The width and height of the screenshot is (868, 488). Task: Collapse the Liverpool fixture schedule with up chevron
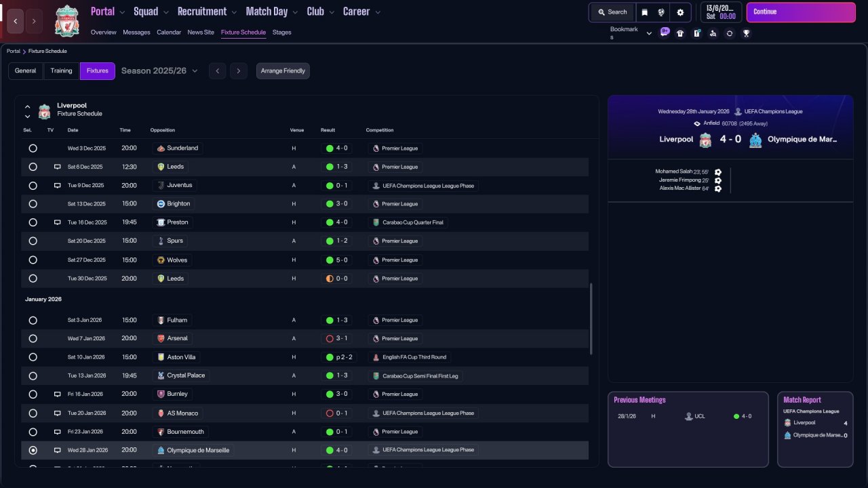28,106
